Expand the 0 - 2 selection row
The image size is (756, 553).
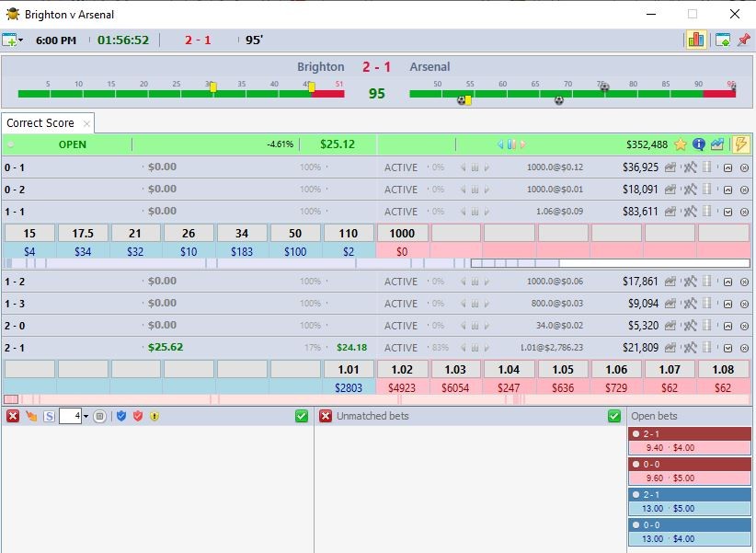click(728, 190)
